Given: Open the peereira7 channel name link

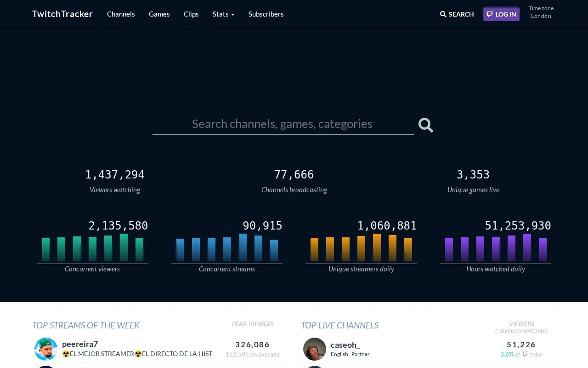Looking at the screenshot, I should coord(80,344).
